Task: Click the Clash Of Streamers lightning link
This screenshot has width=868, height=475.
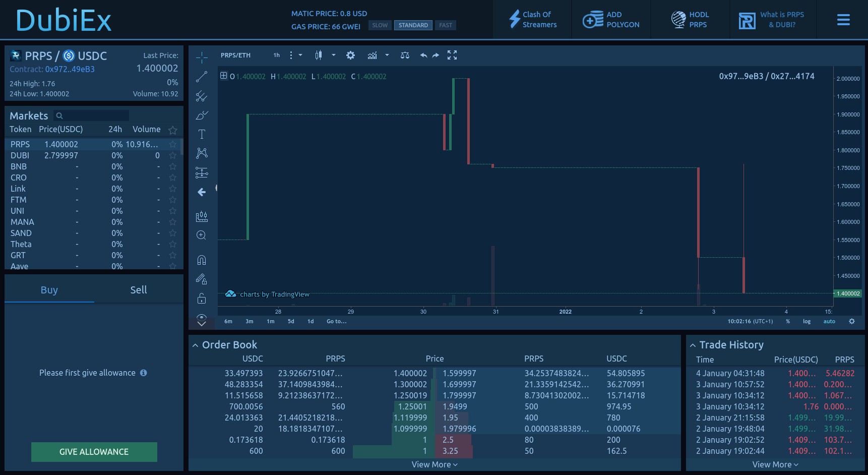Action: click(x=533, y=20)
